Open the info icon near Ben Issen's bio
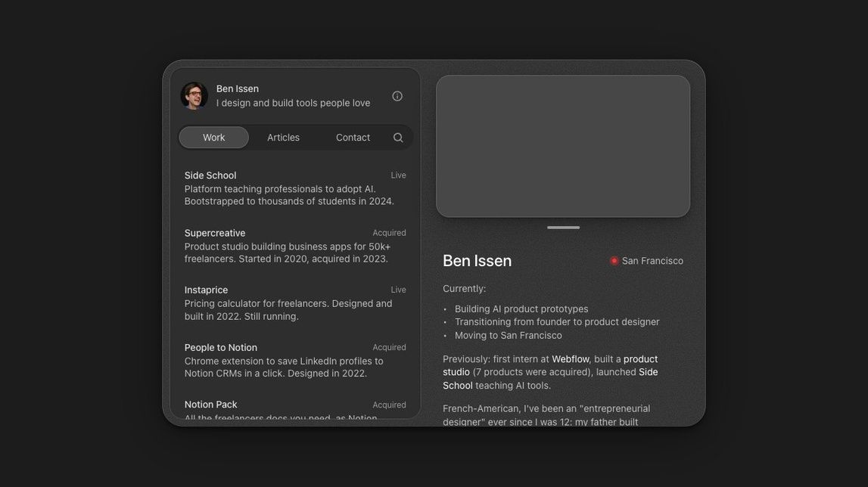 (397, 95)
